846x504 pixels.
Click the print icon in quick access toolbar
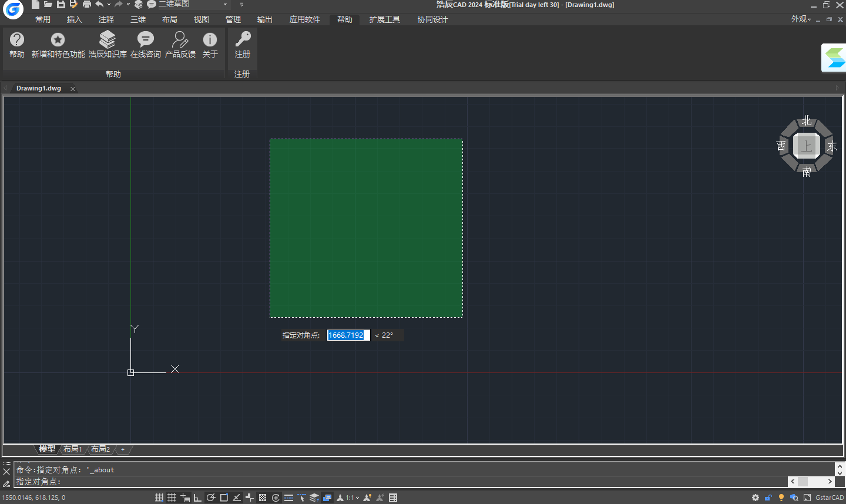coord(87,4)
